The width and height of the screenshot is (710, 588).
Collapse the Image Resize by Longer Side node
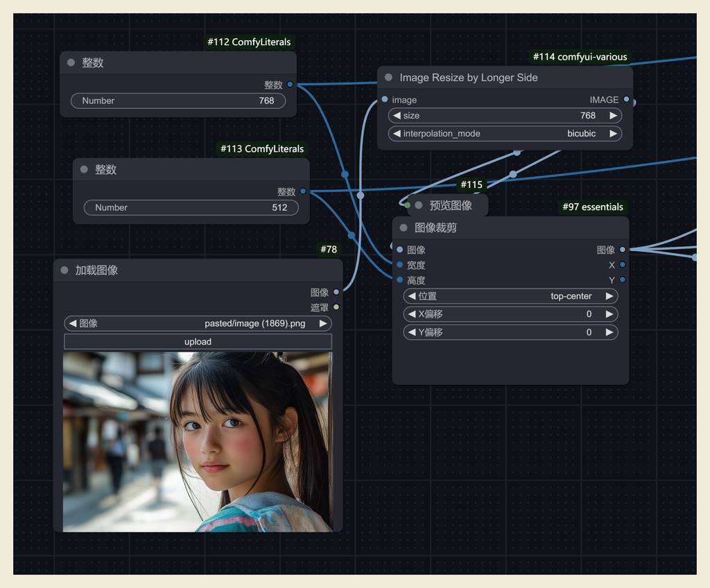pos(388,78)
